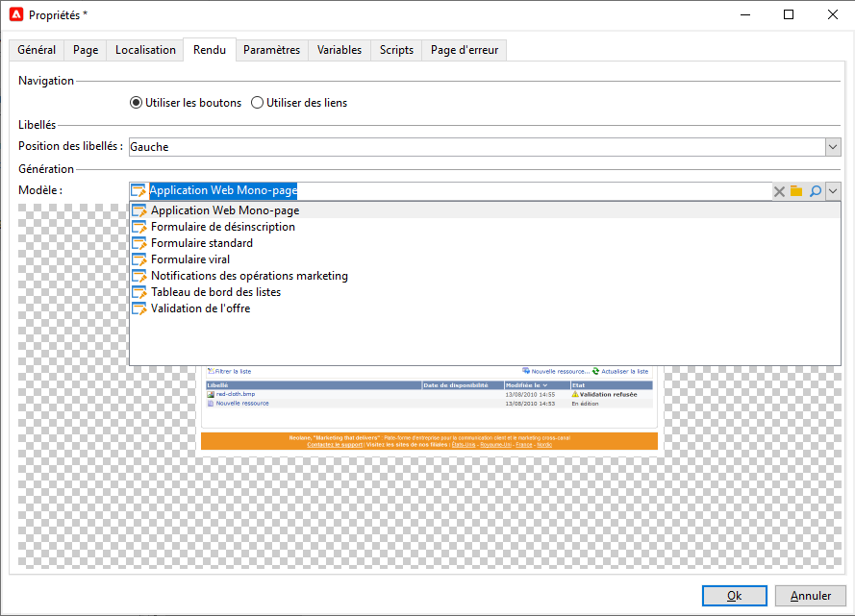Open the Paramètres tab

(x=271, y=50)
